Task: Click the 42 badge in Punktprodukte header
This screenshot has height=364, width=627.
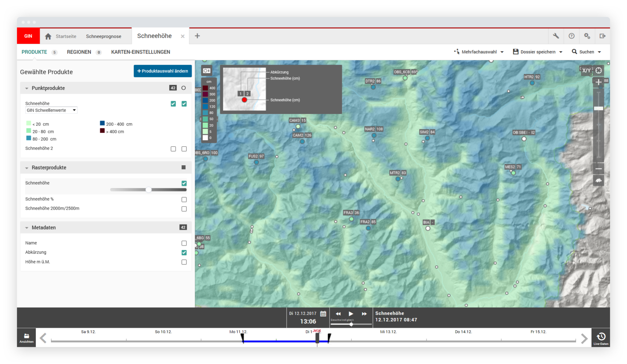Action: coord(173,88)
